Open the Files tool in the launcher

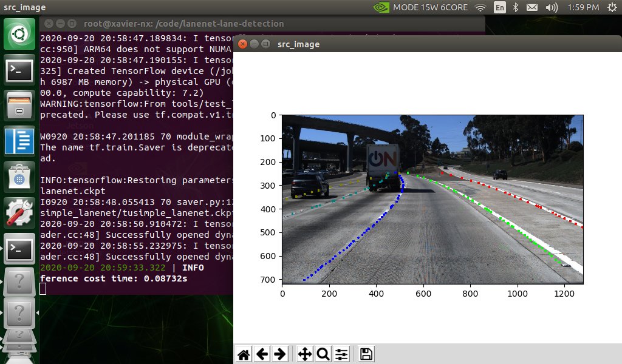19,105
